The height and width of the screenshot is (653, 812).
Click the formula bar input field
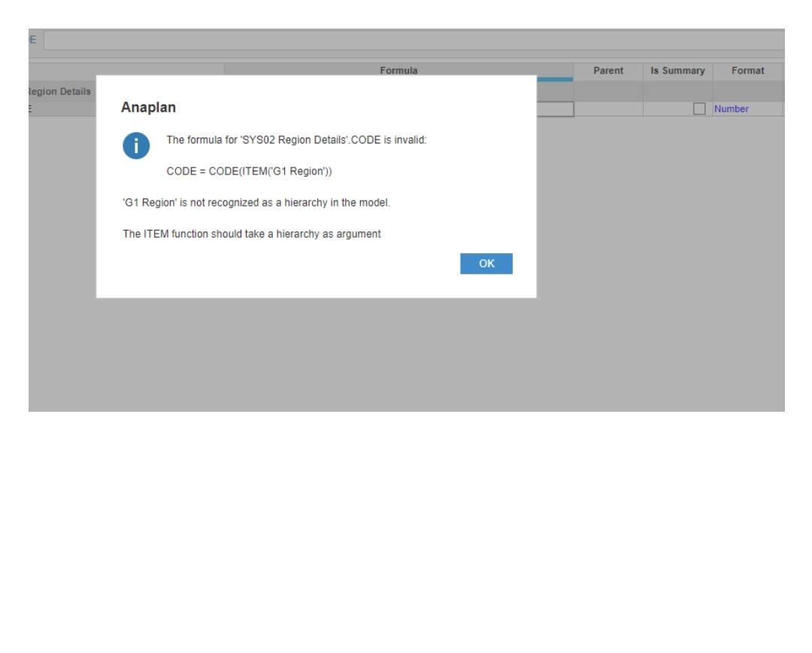[x=414, y=41]
